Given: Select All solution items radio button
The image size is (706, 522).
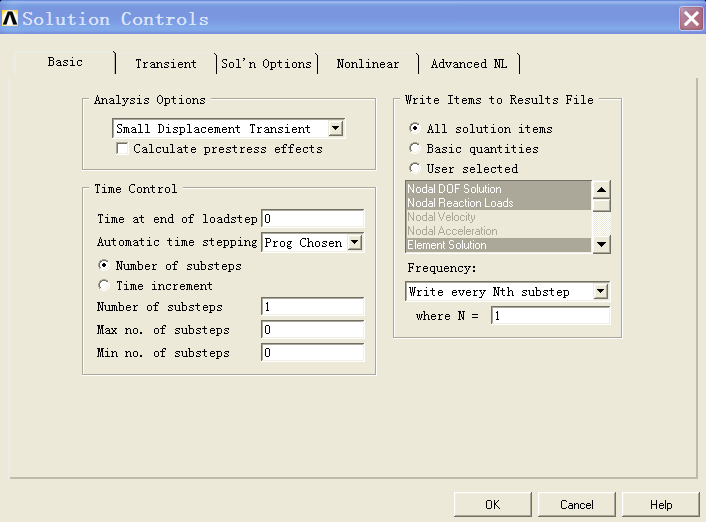Looking at the screenshot, I should pyautogui.click(x=415, y=129).
